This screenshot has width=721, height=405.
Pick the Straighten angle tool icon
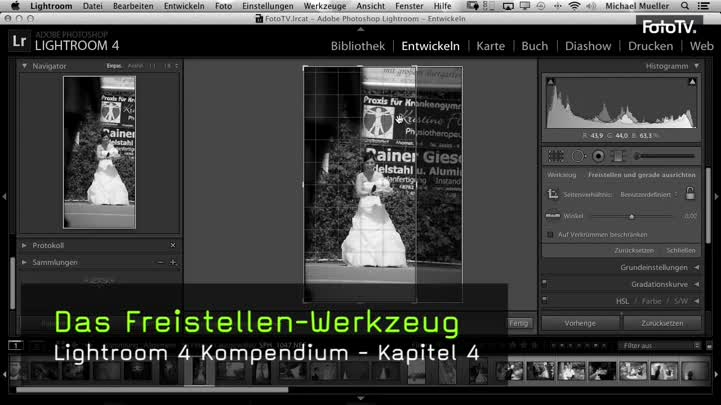coord(553,216)
